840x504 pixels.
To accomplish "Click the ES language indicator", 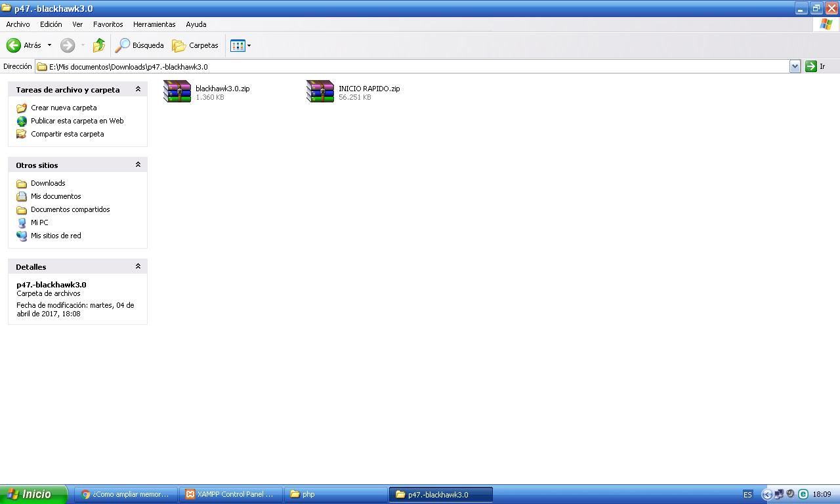I will coord(747,495).
